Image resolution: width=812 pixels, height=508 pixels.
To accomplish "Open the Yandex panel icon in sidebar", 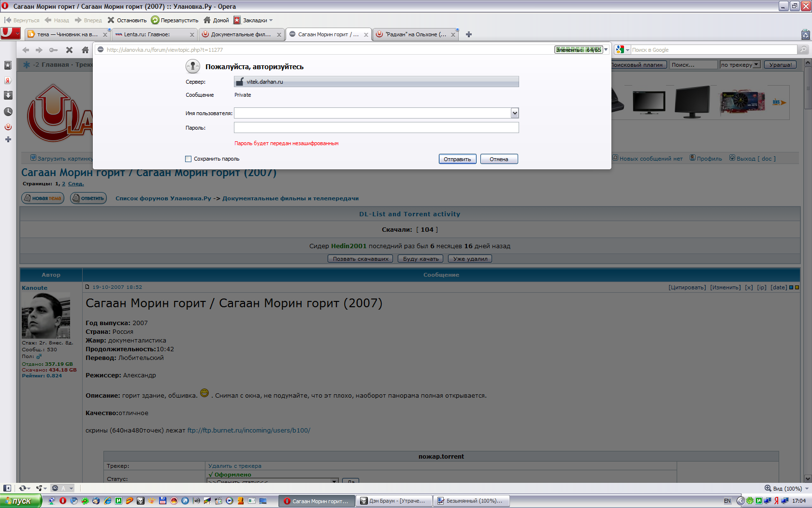I will click(x=8, y=80).
